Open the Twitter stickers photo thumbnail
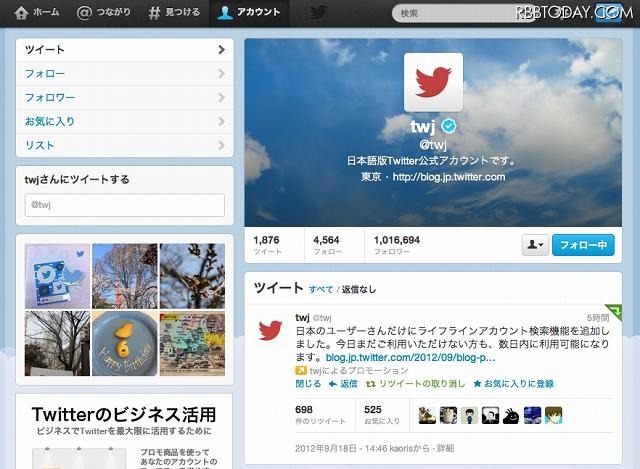640x469 pixels. pos(57,276)
